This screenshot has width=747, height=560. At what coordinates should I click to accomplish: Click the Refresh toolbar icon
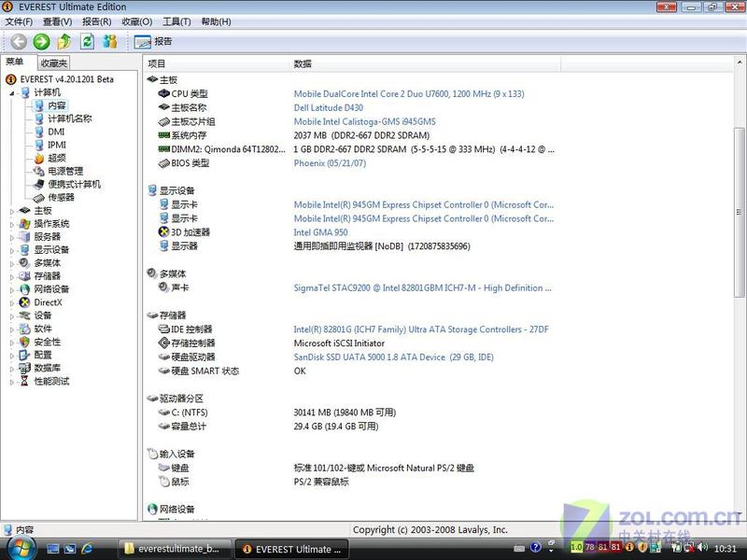coord(87,41)
